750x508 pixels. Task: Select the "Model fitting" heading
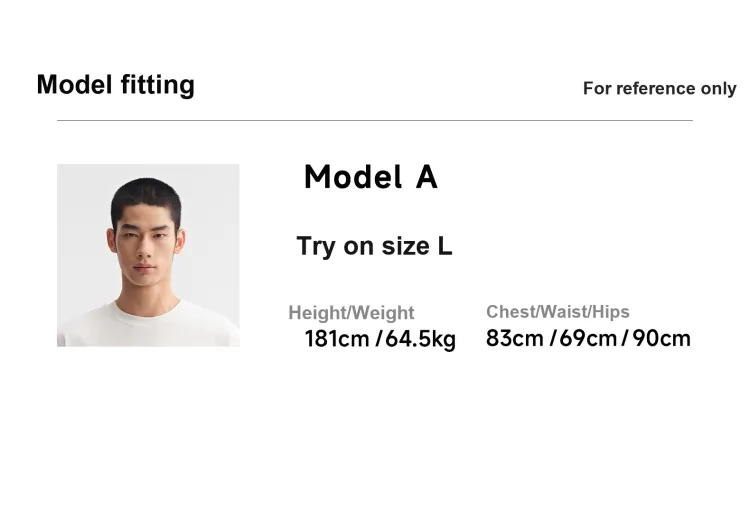(116, 85)
